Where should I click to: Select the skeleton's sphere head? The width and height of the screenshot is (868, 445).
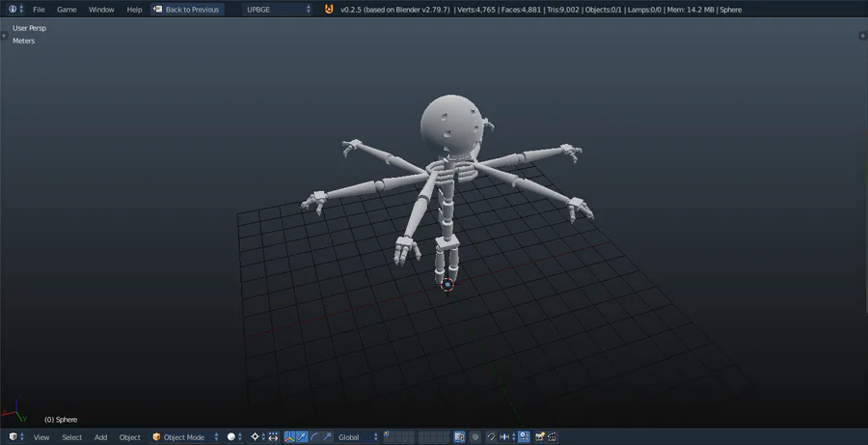click(449, 125)
